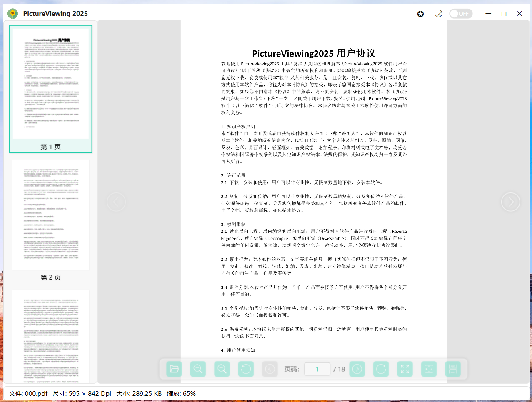Click the large right arrow over the page

[510, 202]
